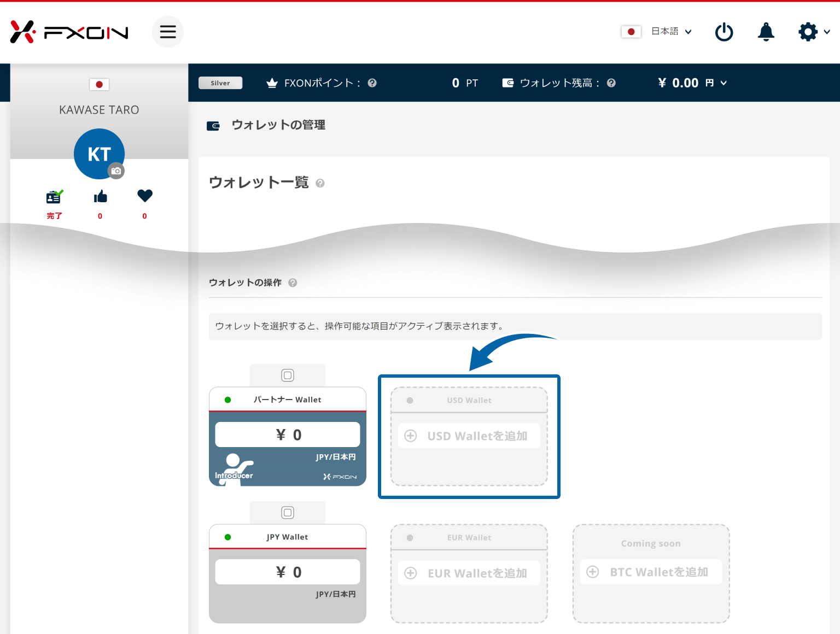Expand the 円 currency dropdown
The image size is (840, 634).
click(716, 83)
